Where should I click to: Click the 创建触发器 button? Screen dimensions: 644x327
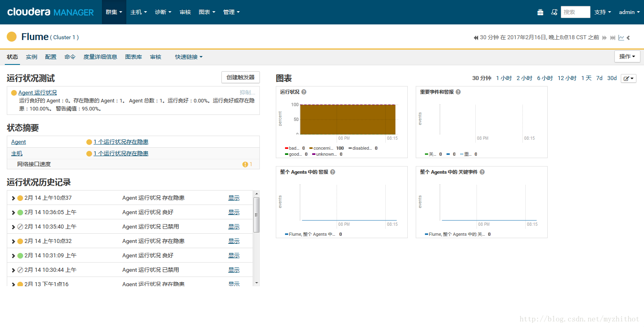coord(241,77)
